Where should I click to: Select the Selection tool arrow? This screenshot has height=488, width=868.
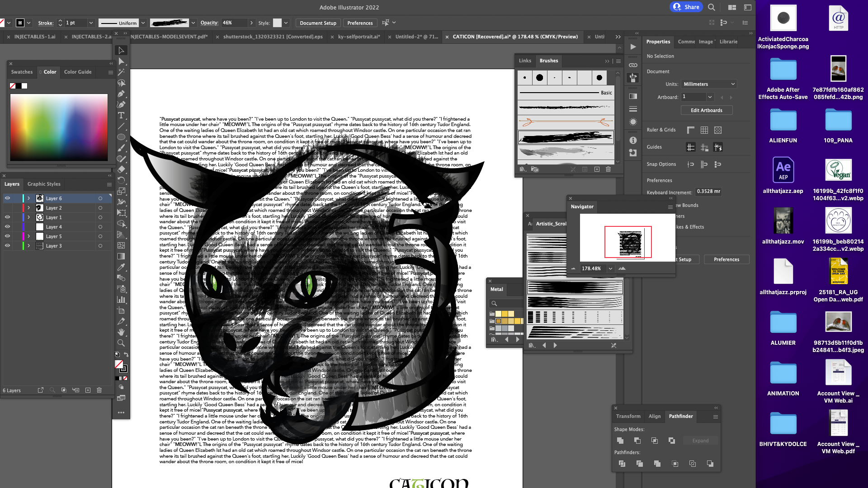click(121, 50)
